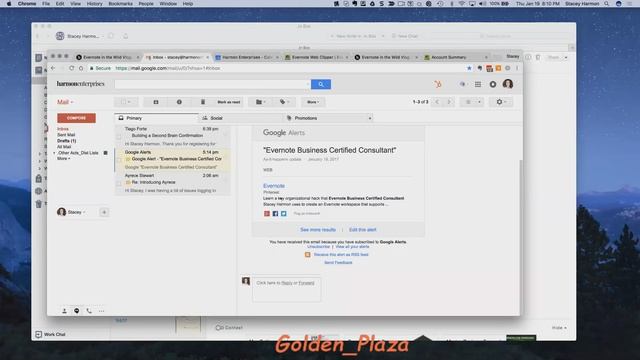Open Drafts (1) in the sidebar
The height and width of the screenshot is (360, 640).
tap(67, 141)
